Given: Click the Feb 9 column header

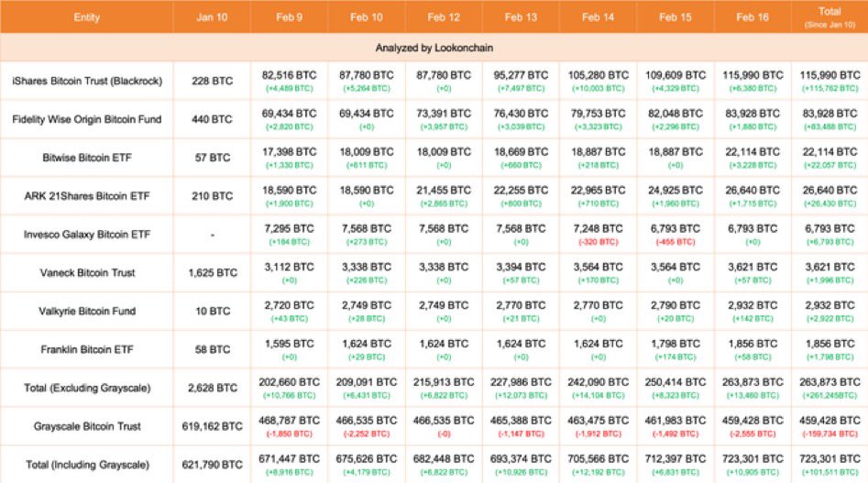Looking at the screenshot, I should tap(289, 17).
